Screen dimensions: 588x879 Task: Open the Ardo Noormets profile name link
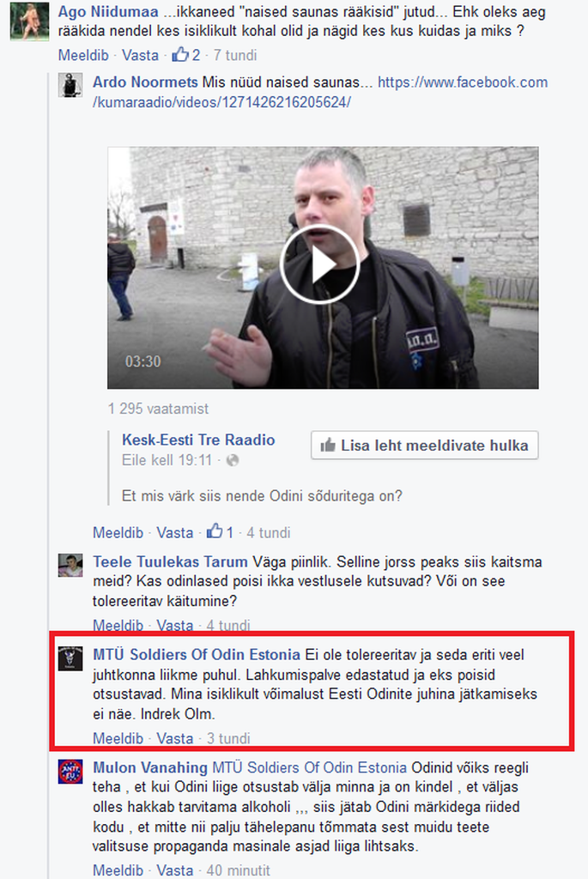pos(145,82)
